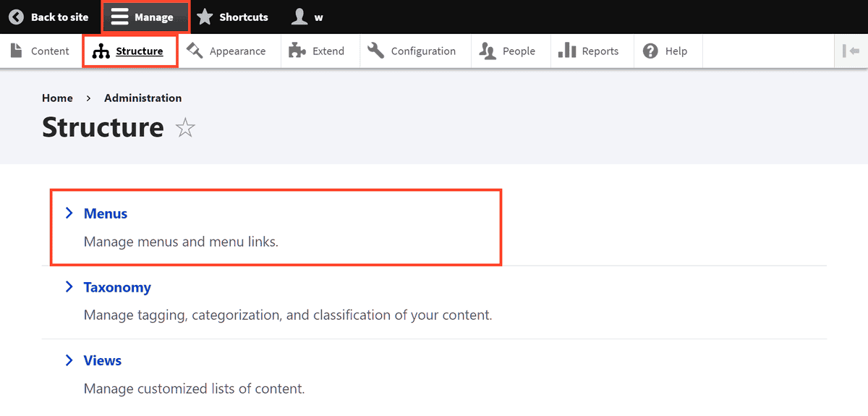Click the Manage hamburger icon

click(x=119, y=17)
